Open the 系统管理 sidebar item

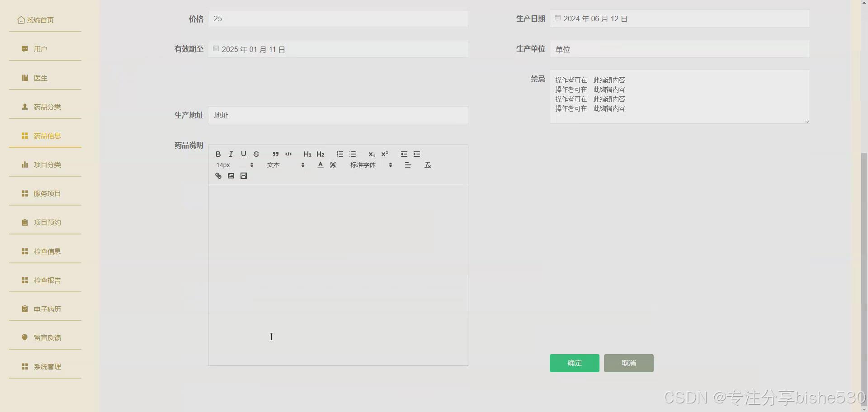(45, 366)
